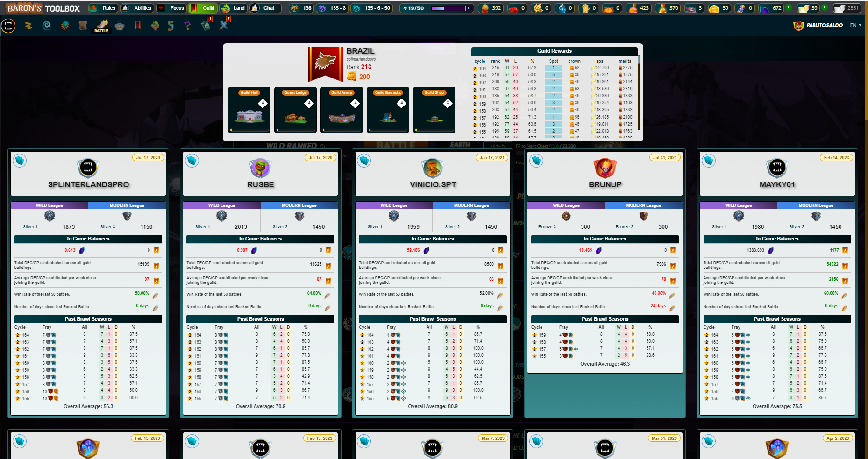The image size is (868, 459).
Task: Open the arena dome icon
Action: 120,26
